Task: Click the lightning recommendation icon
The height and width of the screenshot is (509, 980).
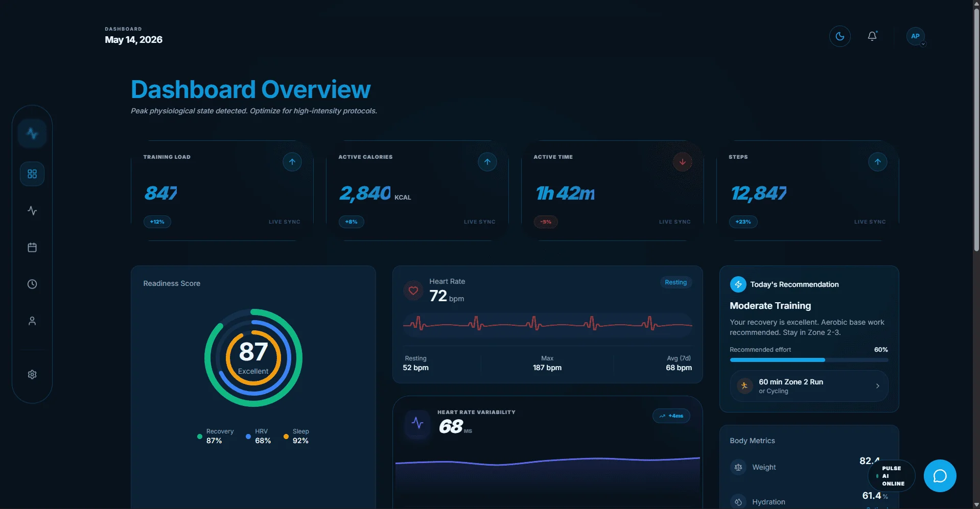Action: tap(738, 284)
